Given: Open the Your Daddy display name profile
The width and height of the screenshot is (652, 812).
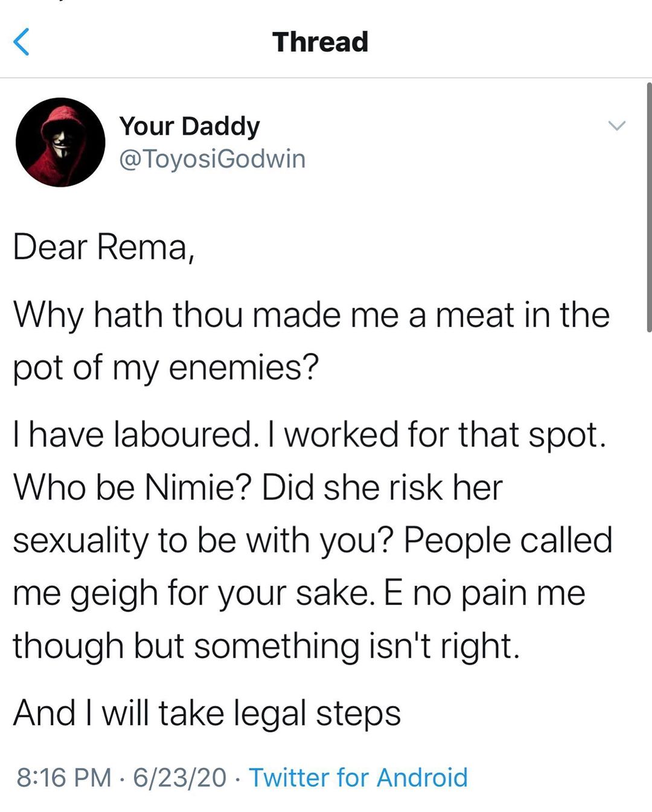Looking at the screenshot, I should (190, 127).
